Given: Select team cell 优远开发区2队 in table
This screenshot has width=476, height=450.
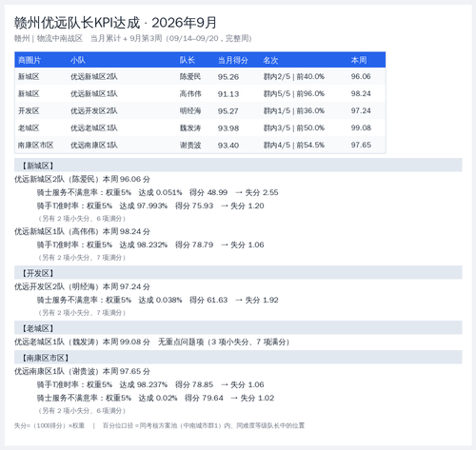Looking at the screenshot, I should pyautogui.click(x=94, y=110).
